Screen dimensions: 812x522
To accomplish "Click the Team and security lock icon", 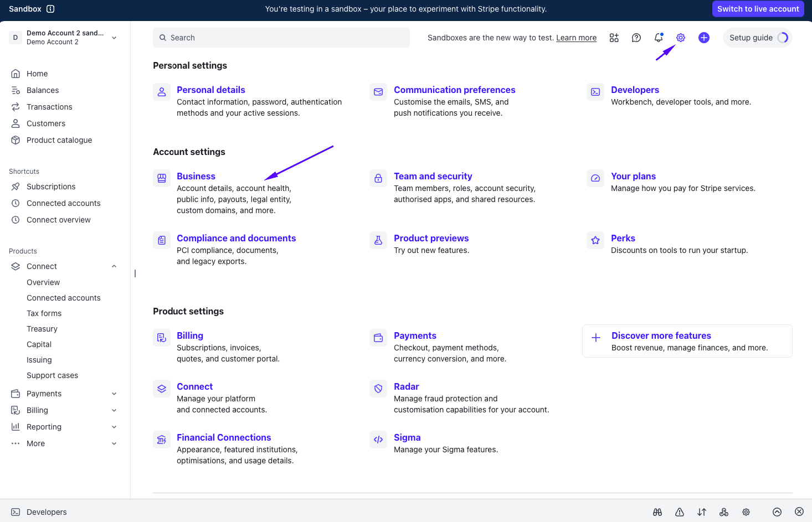I will click(378, 178).
